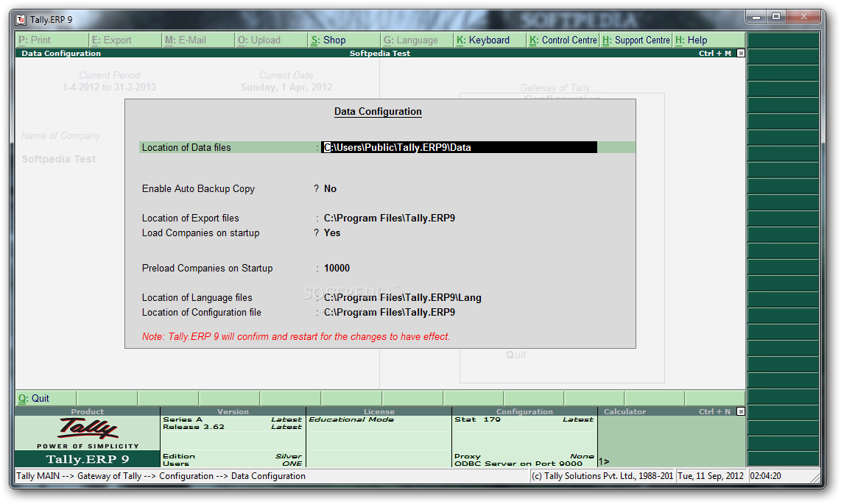Open the H: Support Centre button

636,40
